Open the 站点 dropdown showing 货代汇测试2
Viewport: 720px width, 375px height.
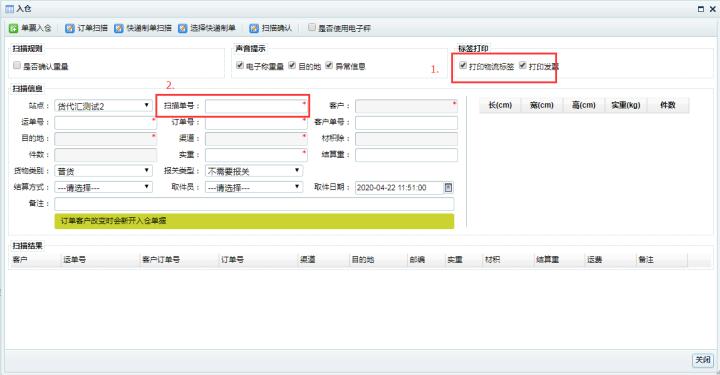103,106
